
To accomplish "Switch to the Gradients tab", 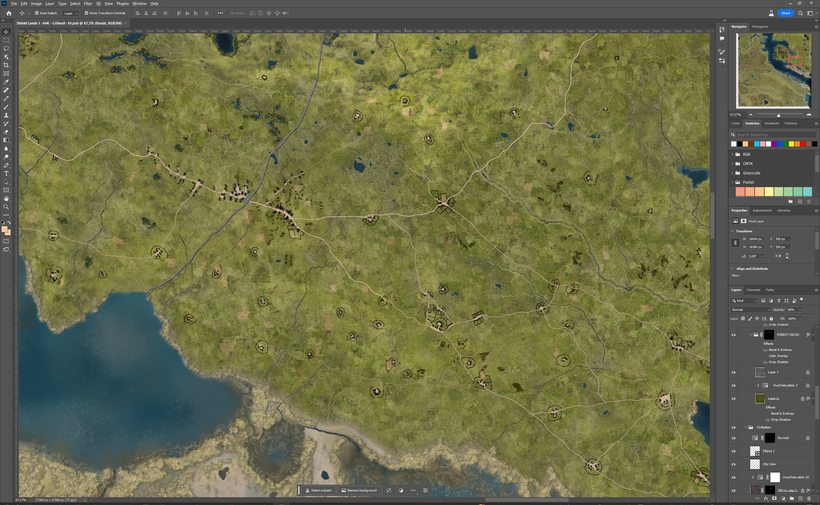I will pyautogui.click(x=771, y=123).
